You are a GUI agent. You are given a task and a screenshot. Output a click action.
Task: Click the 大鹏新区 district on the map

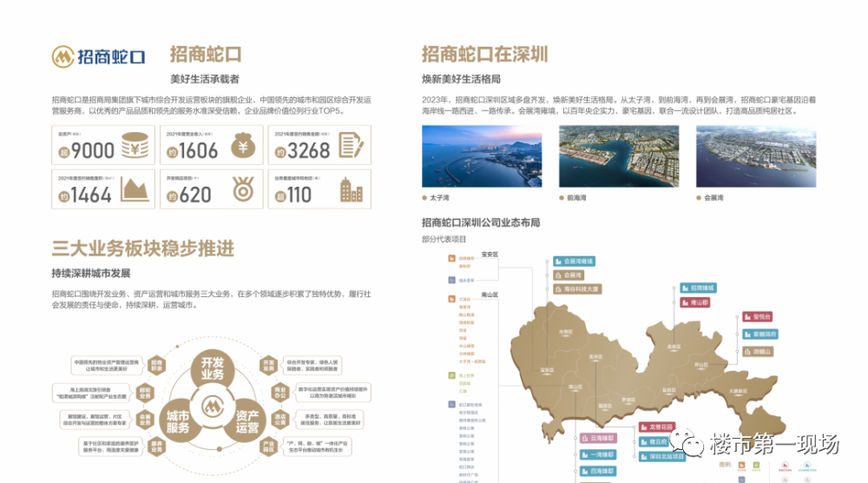pyautogui.click(x=738, y=391)
